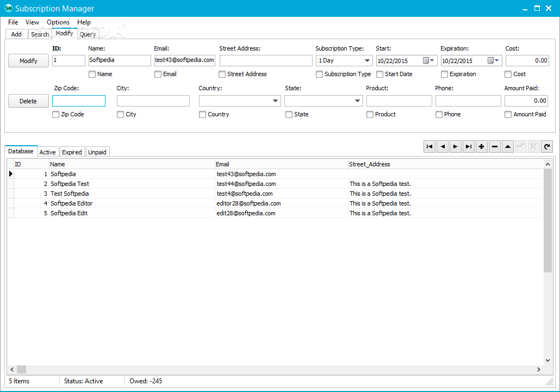
Task: Click the Zip Code input field
Action: (79, 101)
